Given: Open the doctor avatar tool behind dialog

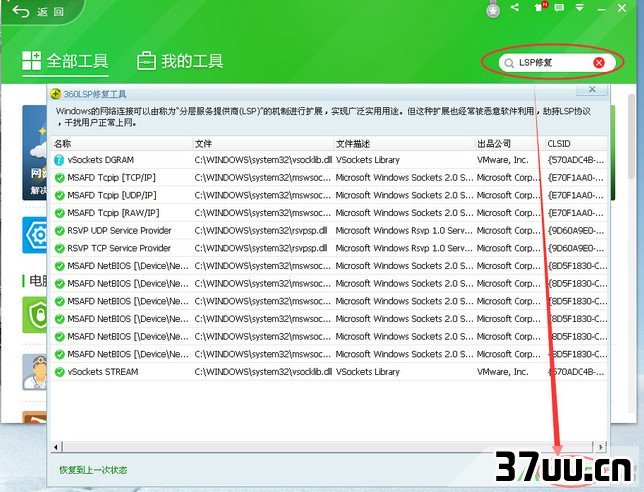Looking at the screenshot, I should pyautogui.click(x=35, y=372).
